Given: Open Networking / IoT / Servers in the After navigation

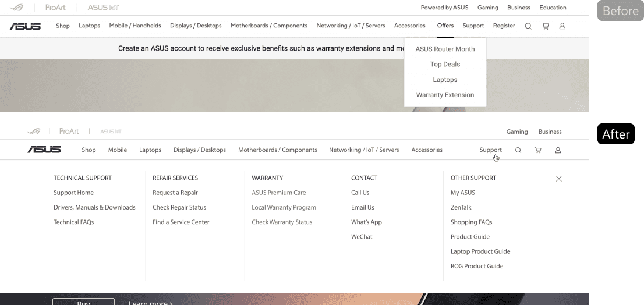Looking at the screenshot, I should click(364, 150).
